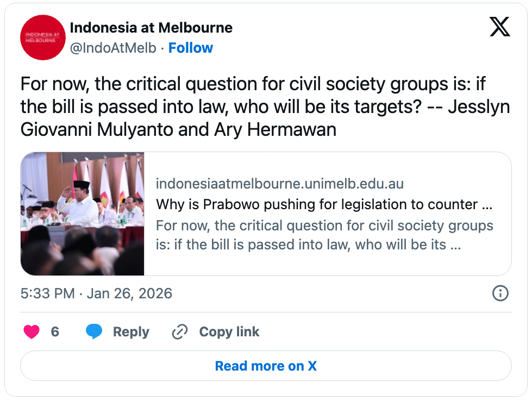Open the 'Why is Prabowo pushing' article title
Image resolution: width=532 pixels, height=401 pixels.
tap(324, 205)
